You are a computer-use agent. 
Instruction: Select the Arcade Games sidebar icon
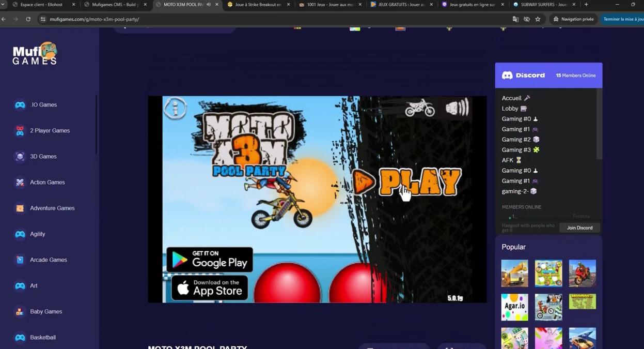click(x=20, y=260)
